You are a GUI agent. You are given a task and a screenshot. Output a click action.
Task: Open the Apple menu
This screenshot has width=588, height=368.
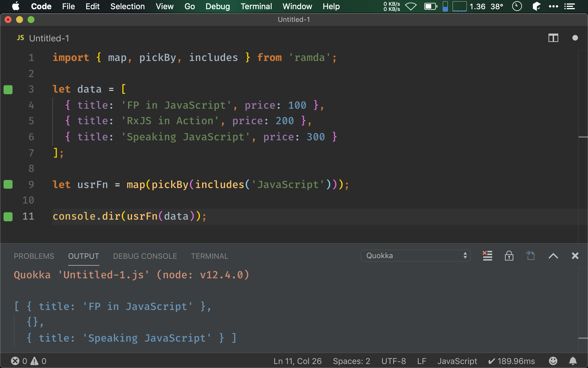tap(16, 6)
